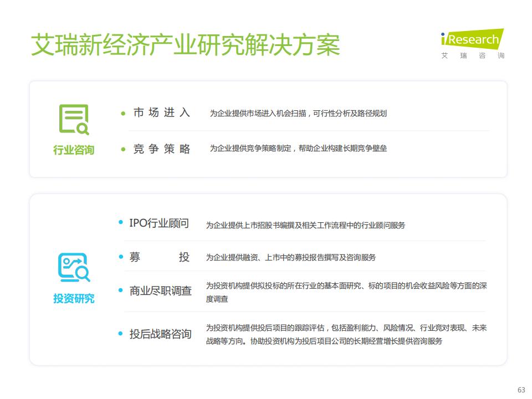Screen dimensions: 532x399
Task: Click the green bullet beside 市场进入
Action: [124, 114]
